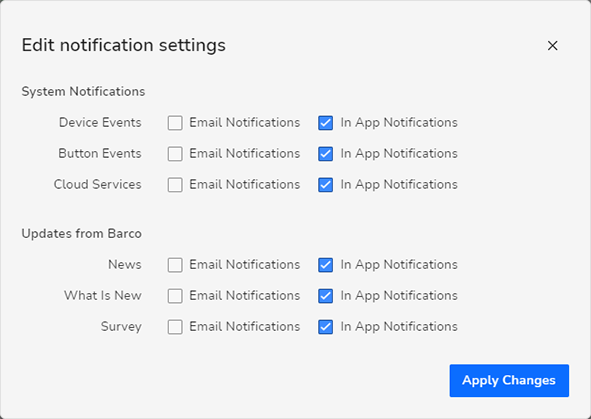Disable In App Notifications for Survey

click(325, 327)
